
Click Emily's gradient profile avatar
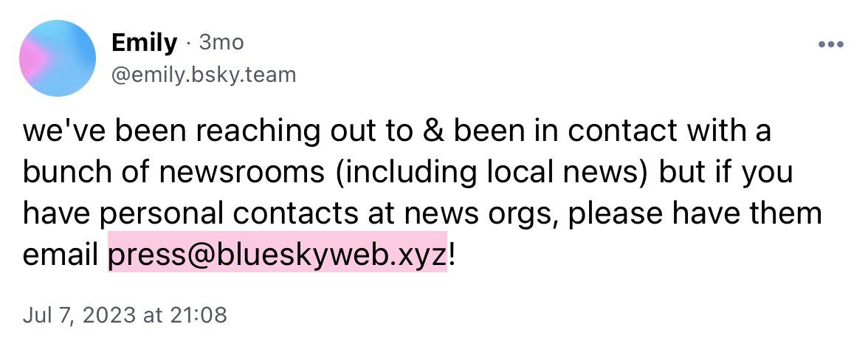[x=58, y=58]
